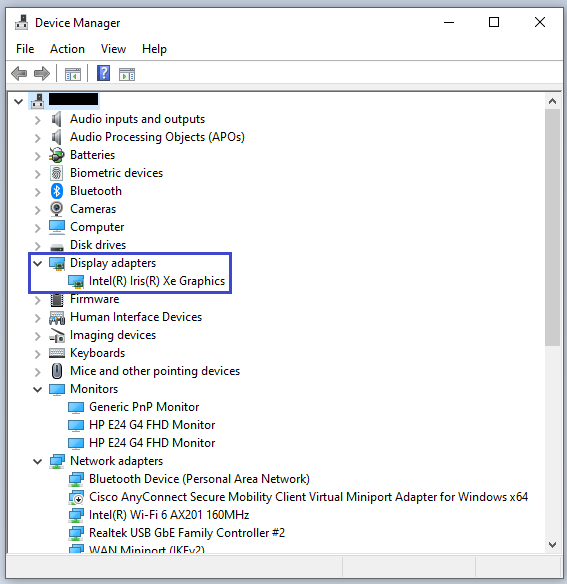Open the Help menu
The width and height of the screenshot is (567, 584).
click(154, 49)
